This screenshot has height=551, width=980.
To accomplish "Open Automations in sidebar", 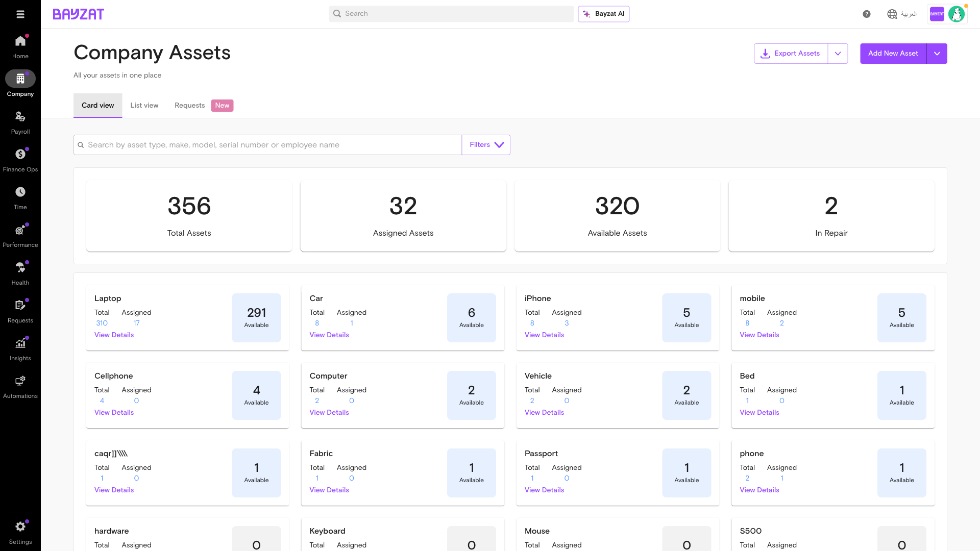I will pyautogui.click(x=20, y=387).
